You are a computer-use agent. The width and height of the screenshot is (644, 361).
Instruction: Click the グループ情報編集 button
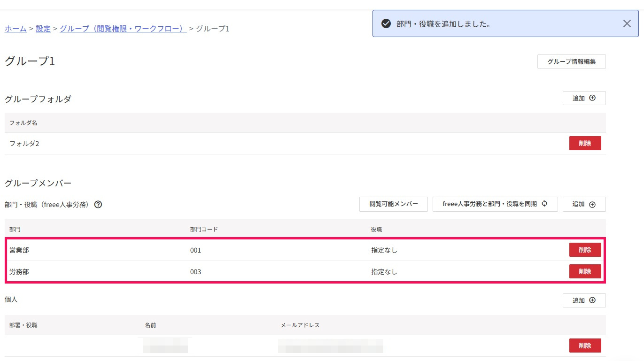(x=571, y=61)
